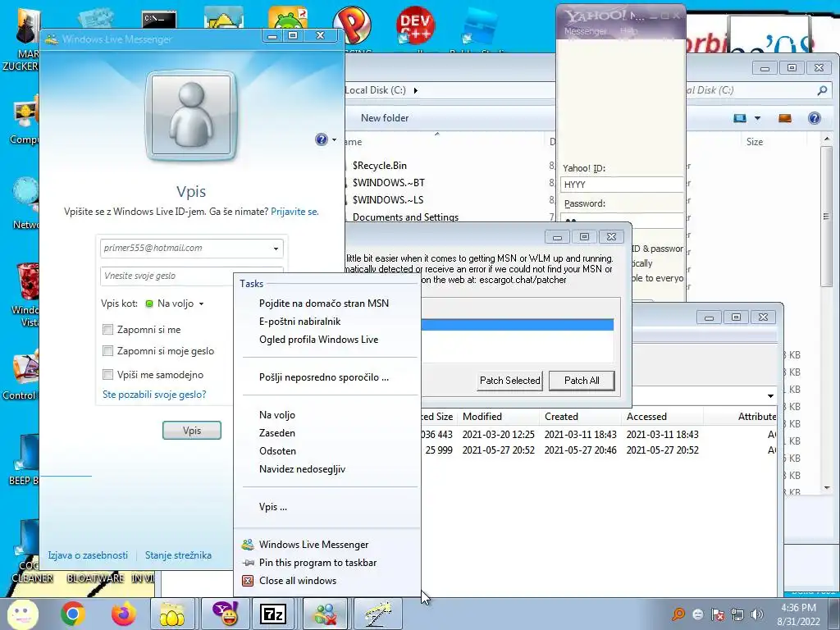Choose Navidez nedosegljiv status
This screenshot has width=840, height=630.
tap(302, 469)
